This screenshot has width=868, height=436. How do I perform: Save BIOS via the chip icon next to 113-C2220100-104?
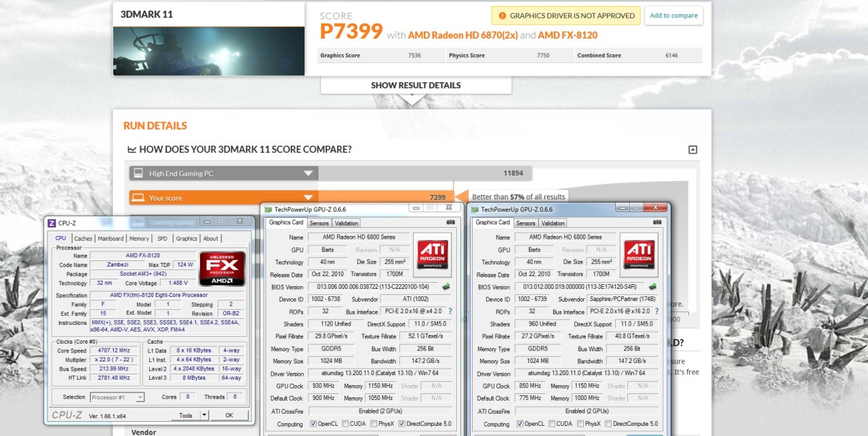click(x=446, y=287)
